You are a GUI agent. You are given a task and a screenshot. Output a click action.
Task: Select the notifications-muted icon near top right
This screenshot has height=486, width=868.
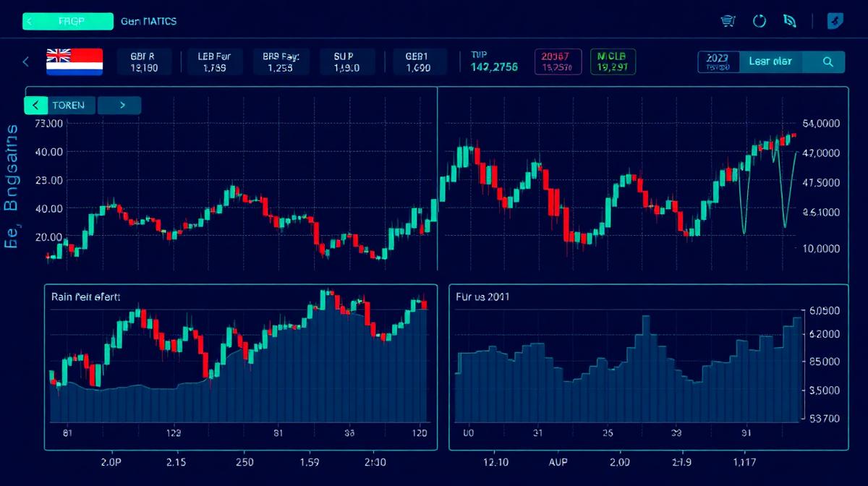(789, 21)
